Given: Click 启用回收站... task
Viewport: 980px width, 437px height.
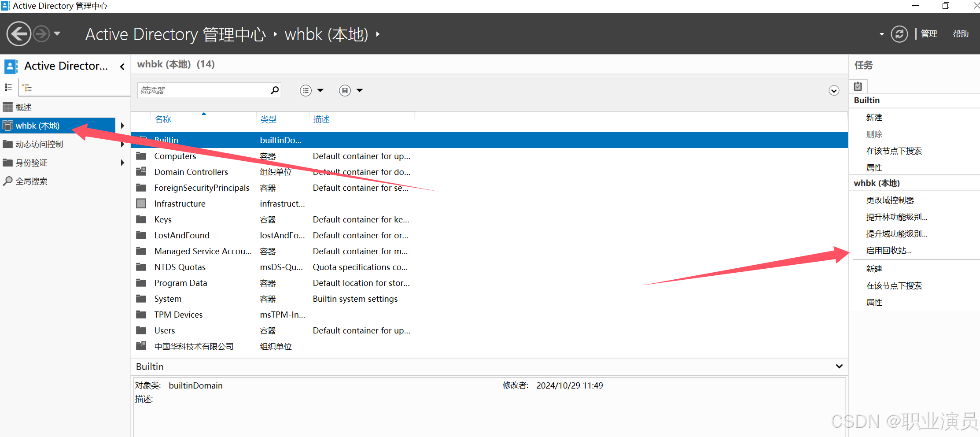Looking at the screenshot, I should pos(889,251).
